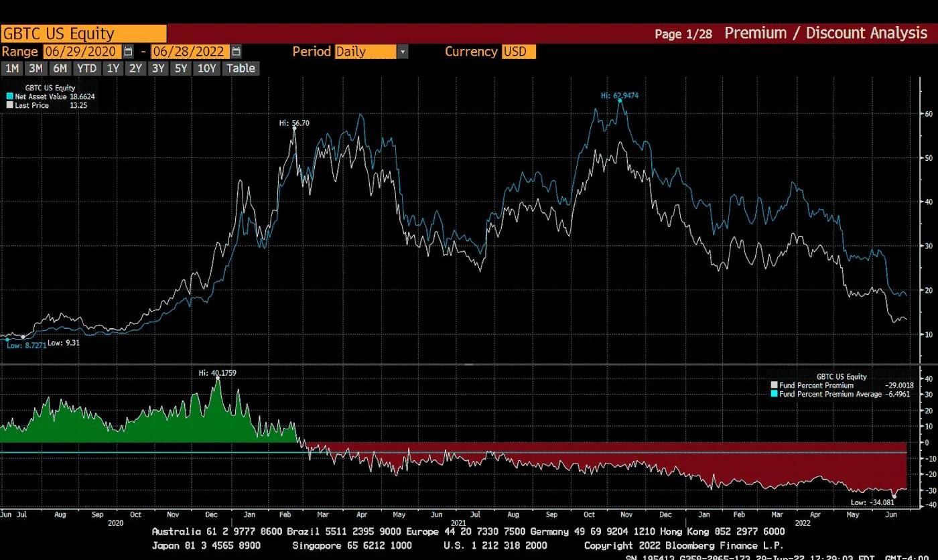Viewport: 938px width, 560px height.
Task: Edit the USD currency field
Action: [x=519, y=52]
